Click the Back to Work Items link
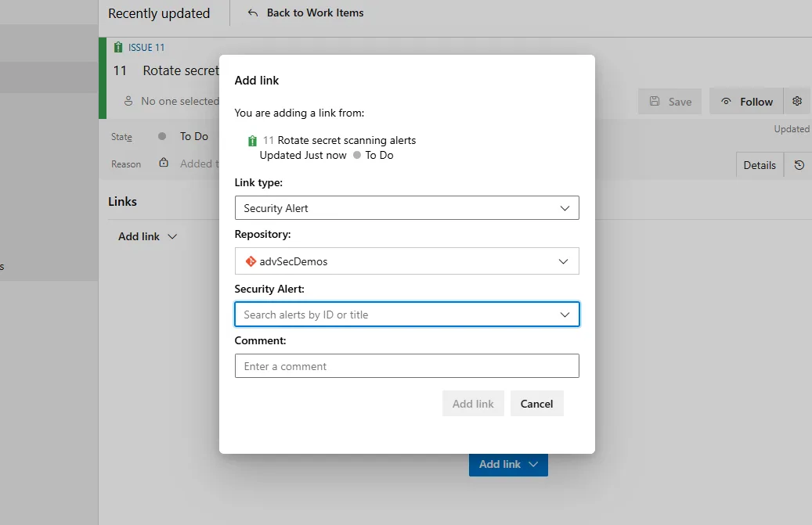This screenshot has width=812, height=525. [x=306, y=13]
